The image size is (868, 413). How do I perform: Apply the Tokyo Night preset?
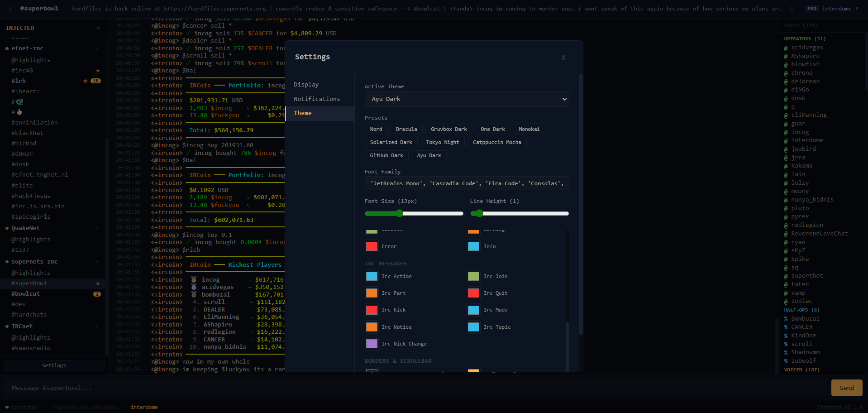[x=442, y=142]
